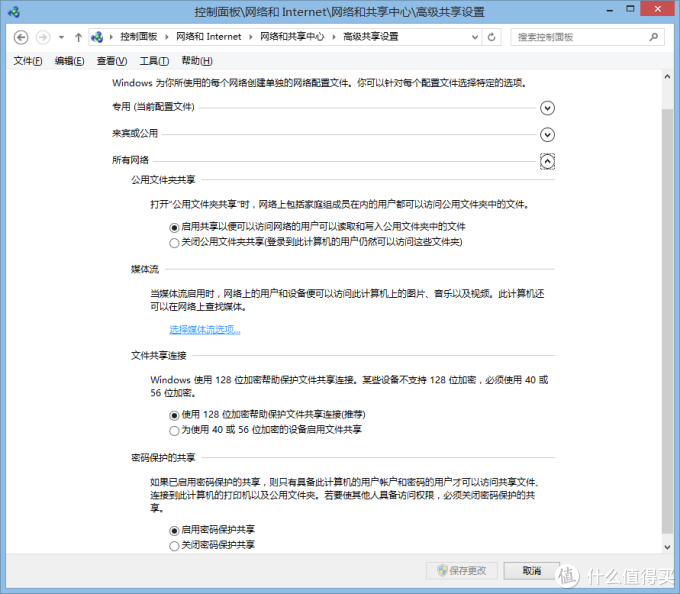Open dropdown arrow after 网络和共享中心 breadcrumb
The image size is (680, 594).
point(334,37)
